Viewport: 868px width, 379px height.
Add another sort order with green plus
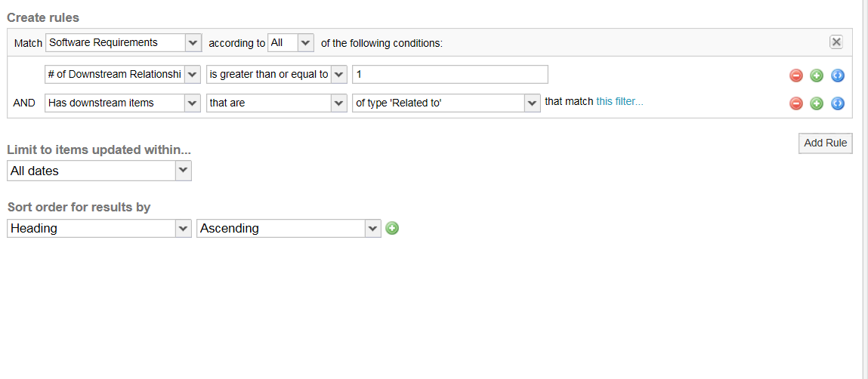pos(392,228)
